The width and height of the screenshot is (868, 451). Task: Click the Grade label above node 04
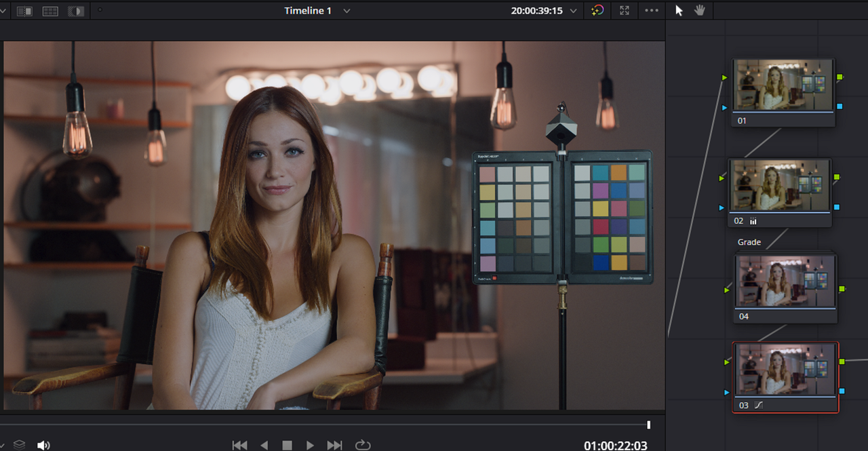click(749, 242)
